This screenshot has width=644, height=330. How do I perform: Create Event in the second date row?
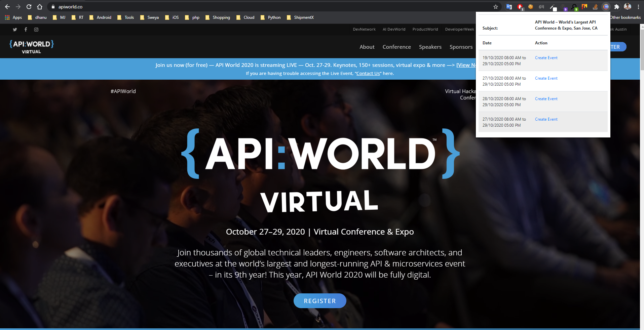pos(546,78)
